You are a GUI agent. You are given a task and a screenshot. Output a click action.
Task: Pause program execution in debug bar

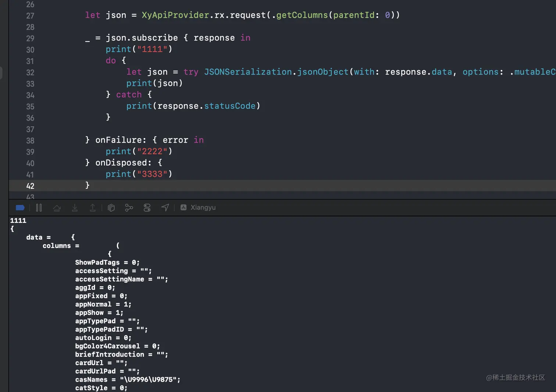39,208
